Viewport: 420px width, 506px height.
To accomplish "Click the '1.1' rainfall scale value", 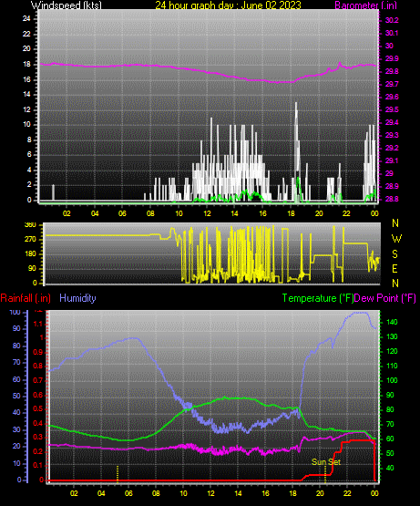I will click(x=38, y=324).
